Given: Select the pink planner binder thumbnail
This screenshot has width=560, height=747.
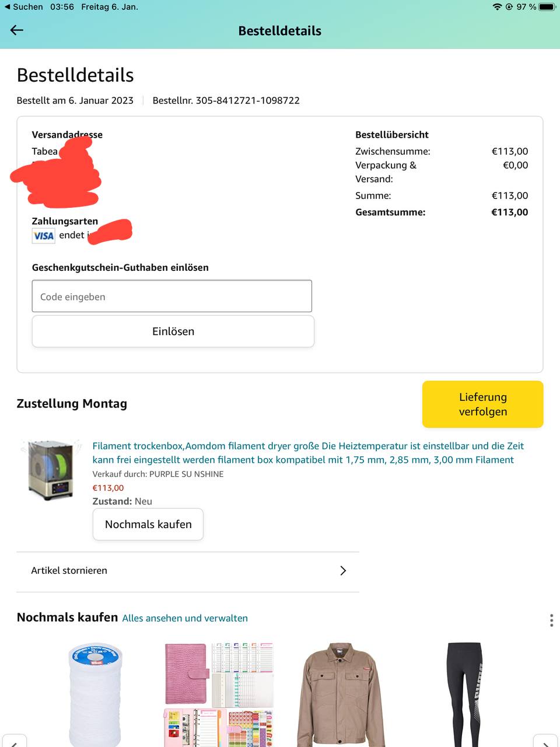Looking at the screenshot, I should [x=219, y=694].
